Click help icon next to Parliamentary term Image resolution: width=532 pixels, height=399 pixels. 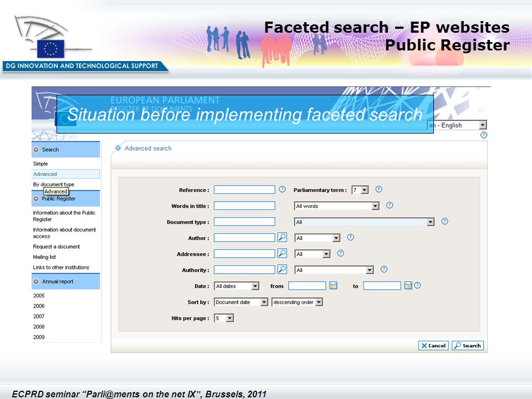[x=378, y=190]
